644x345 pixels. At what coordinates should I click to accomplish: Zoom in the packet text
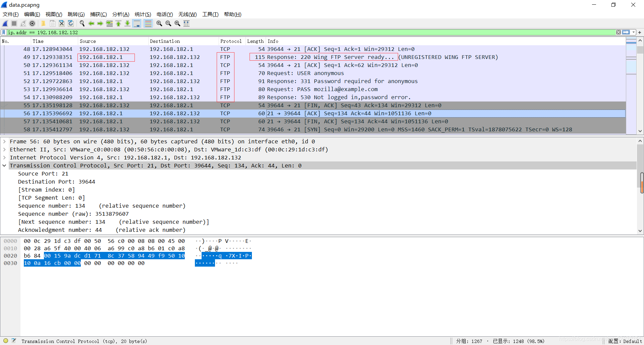pos(159,23)
